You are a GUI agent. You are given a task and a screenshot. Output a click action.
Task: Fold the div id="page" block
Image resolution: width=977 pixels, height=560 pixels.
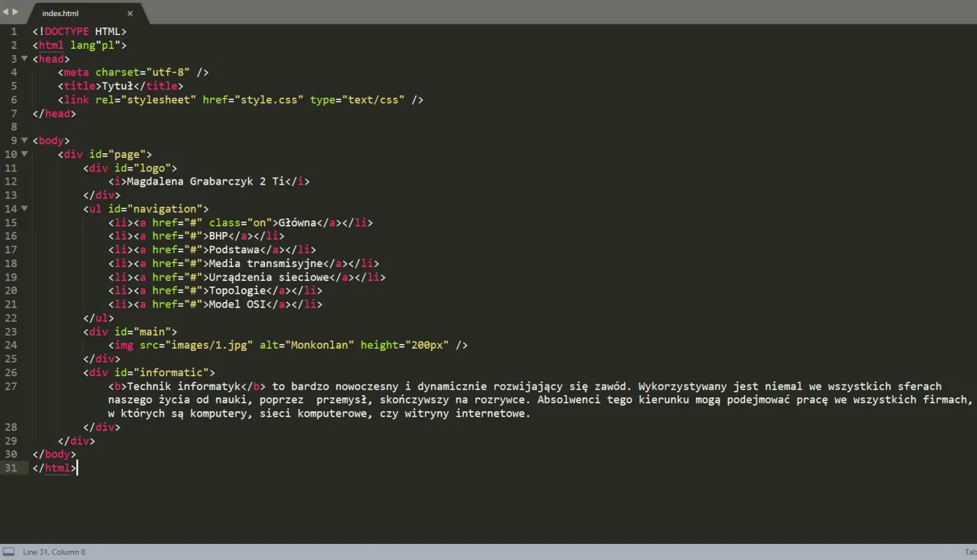pos(24,154)
